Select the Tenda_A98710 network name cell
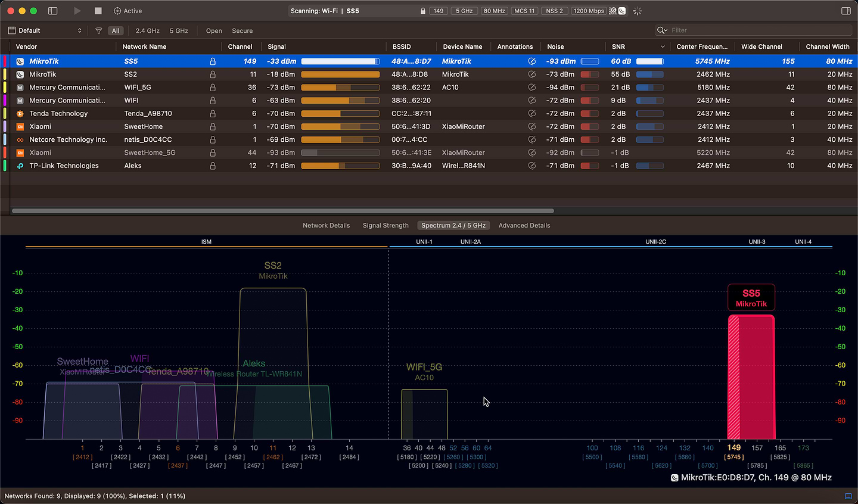 click(x=148, y=113)
